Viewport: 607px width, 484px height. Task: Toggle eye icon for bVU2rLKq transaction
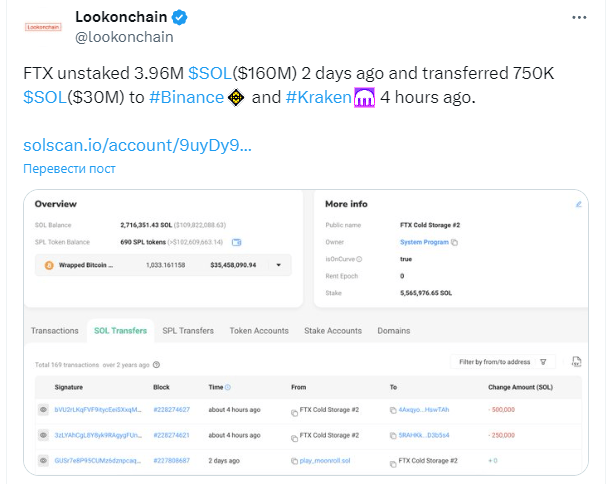coord(43,410)
